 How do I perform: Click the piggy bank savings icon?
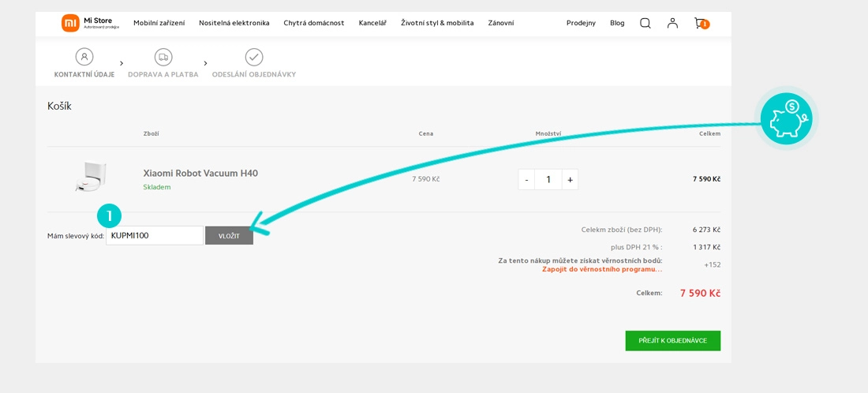[786, 118]
